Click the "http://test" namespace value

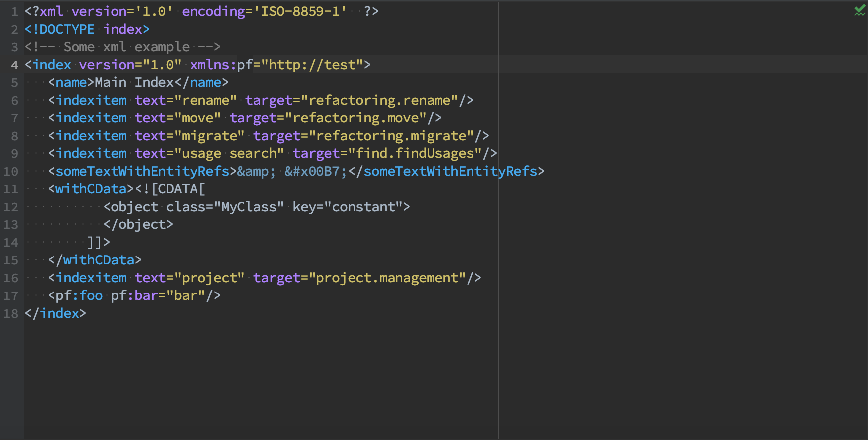(x=312, y=65)
